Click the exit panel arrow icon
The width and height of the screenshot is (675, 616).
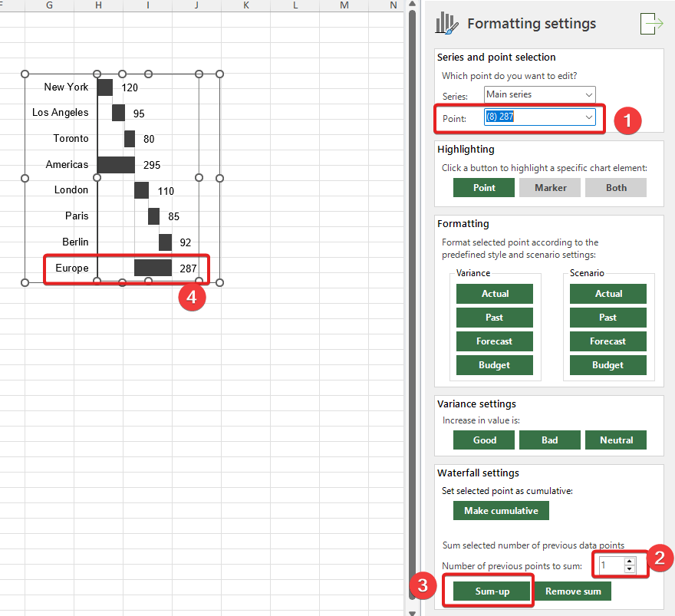point(651,24)
